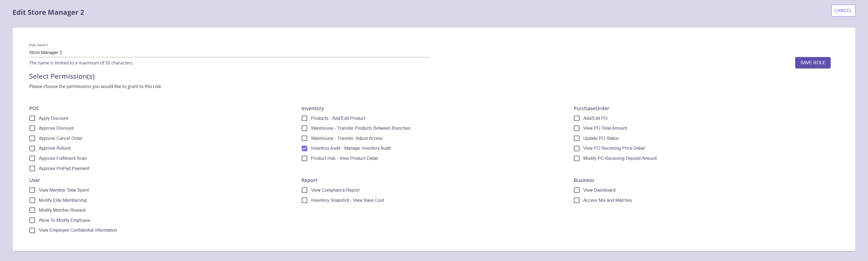Click the SAVE ROLE button
The width and height of the screenshot is (868, 261).
click(813, 63)
